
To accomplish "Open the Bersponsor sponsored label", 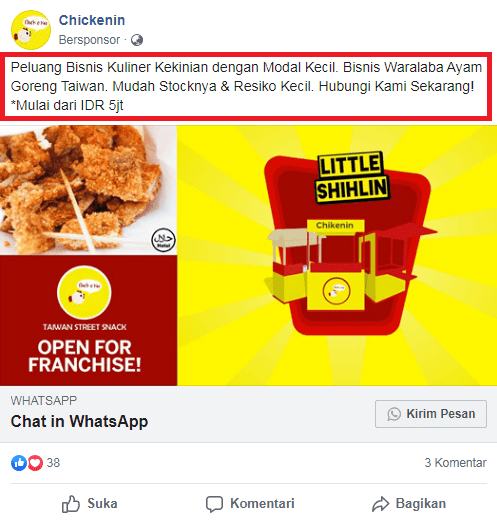I will point(89,40).
